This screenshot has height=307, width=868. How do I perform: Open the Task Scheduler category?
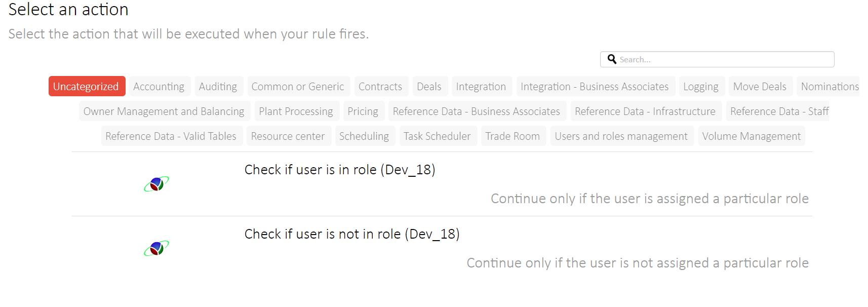tap(437, 136)
